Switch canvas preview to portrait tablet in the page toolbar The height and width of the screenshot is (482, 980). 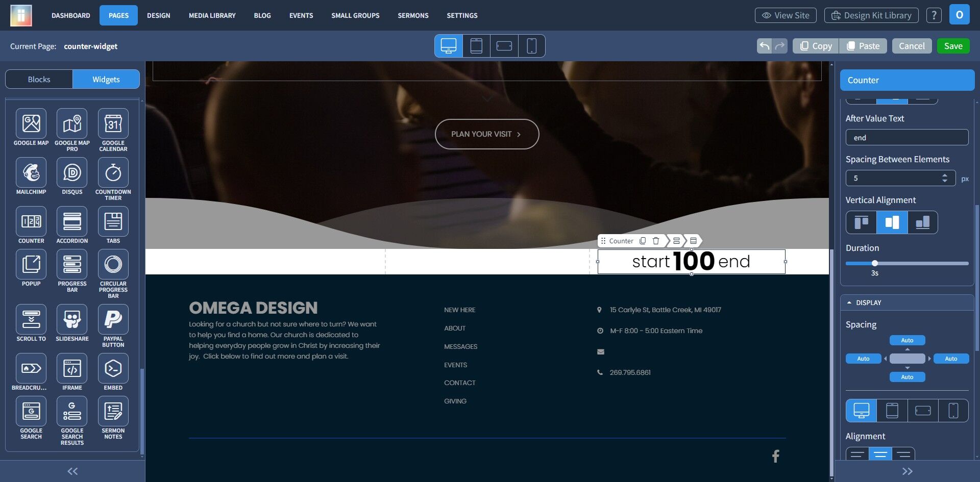pyautogui.click(x=476, y=46)
